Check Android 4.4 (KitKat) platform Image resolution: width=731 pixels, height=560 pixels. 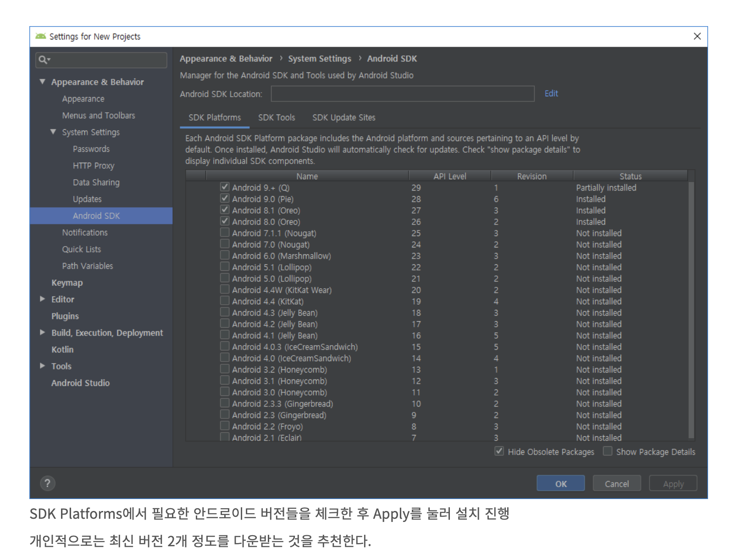coord(225,301)
